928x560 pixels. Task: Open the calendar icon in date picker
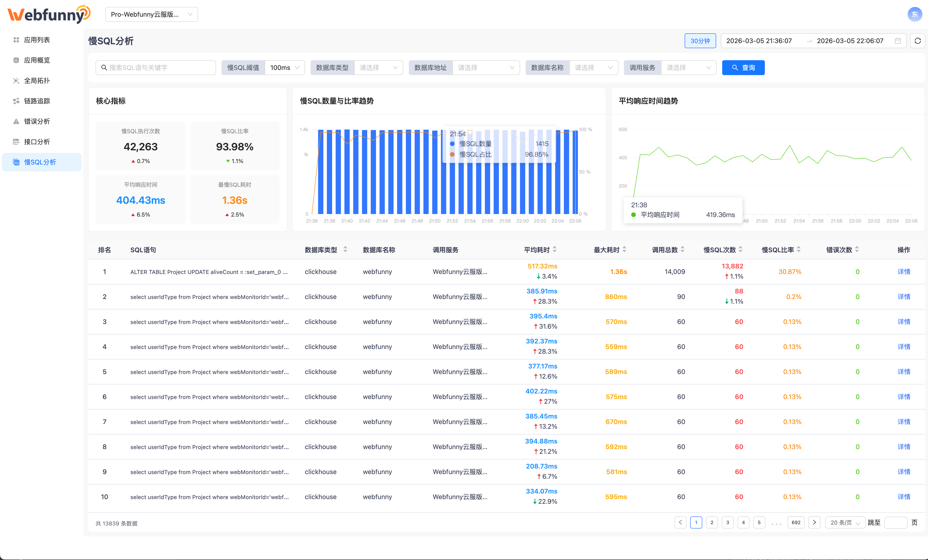point(898,41)
